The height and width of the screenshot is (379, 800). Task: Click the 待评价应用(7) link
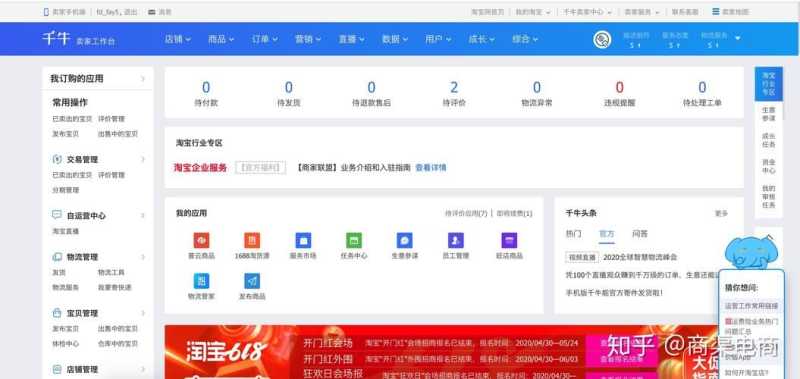(466, 214)
